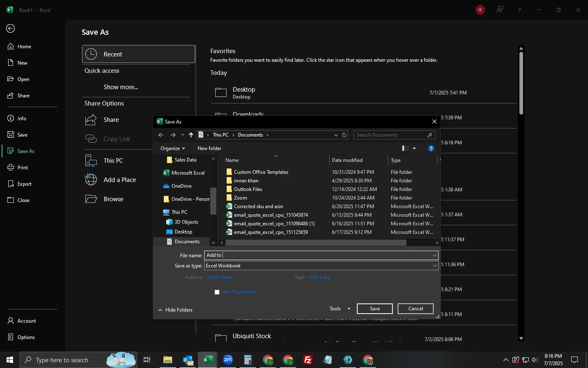Open Zoom from the taskbar
This screenshot has width=588, height=368.
coord(228,360)
